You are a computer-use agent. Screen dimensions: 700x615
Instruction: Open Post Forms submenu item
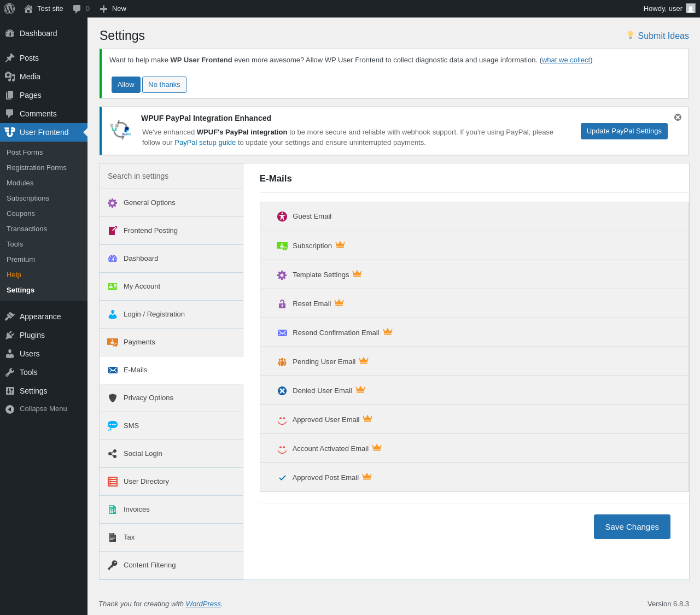44,152
